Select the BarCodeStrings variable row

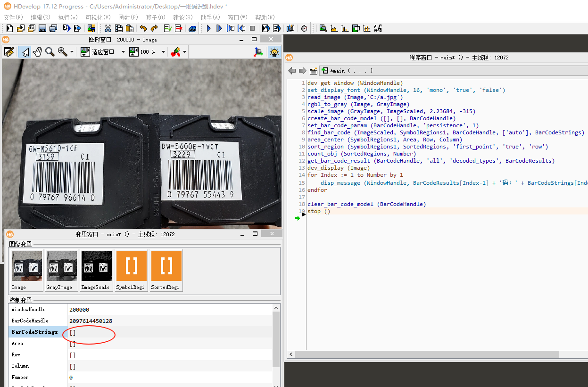tap(141, 332)
